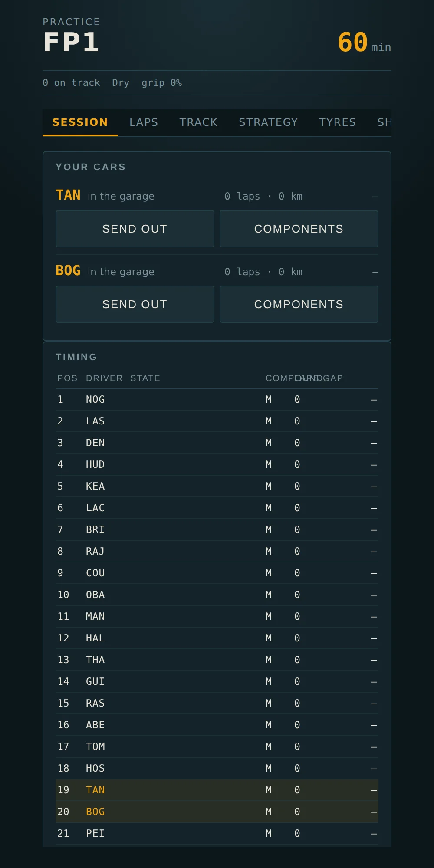
Task: Click the 60 min session timer
Action: tap(364, 43)
